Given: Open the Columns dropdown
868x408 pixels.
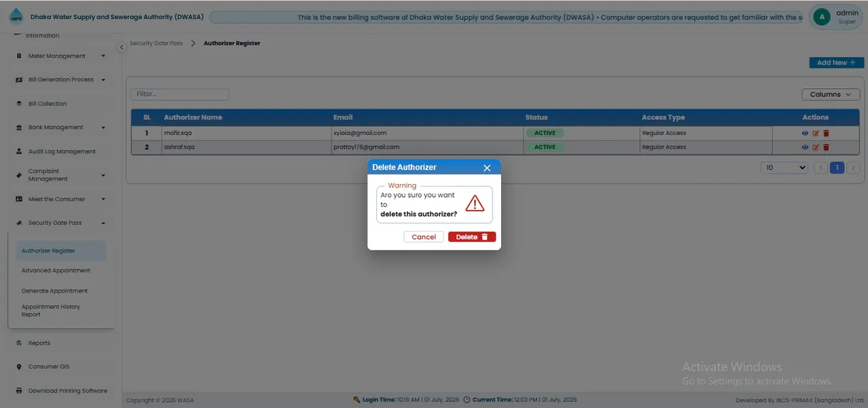Looking at the screenshot, I should [831, 94].
